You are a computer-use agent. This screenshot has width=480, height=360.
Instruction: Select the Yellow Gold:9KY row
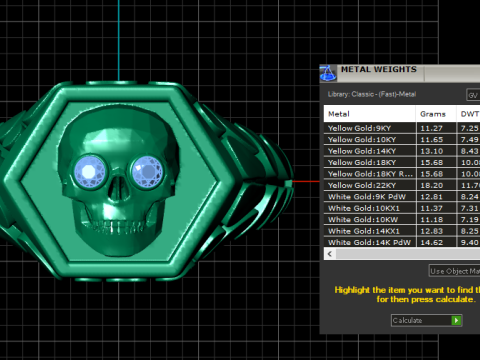(x=402, y=128)
